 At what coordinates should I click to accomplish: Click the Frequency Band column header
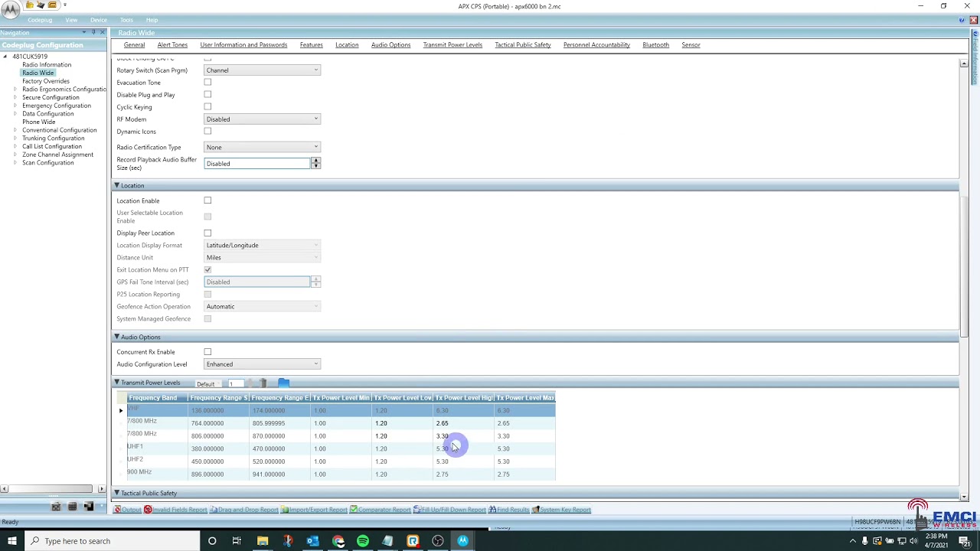pyautogui.click(x=157, y=398)
